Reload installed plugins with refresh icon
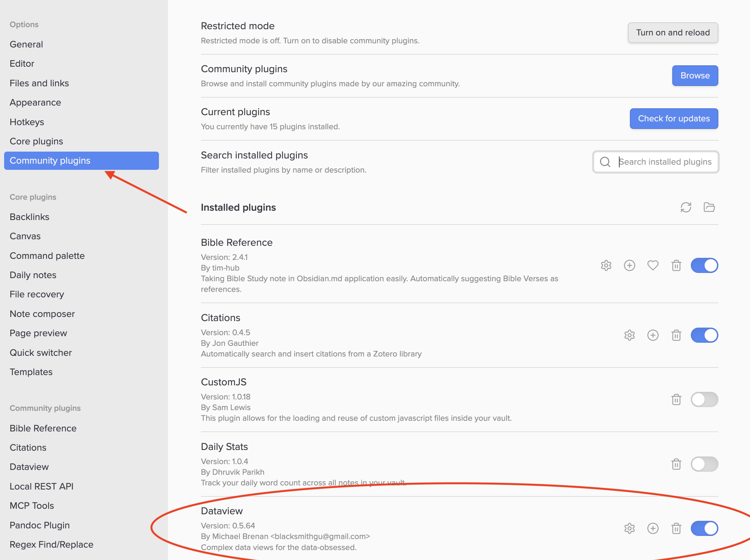 click(x=686, y=207)
